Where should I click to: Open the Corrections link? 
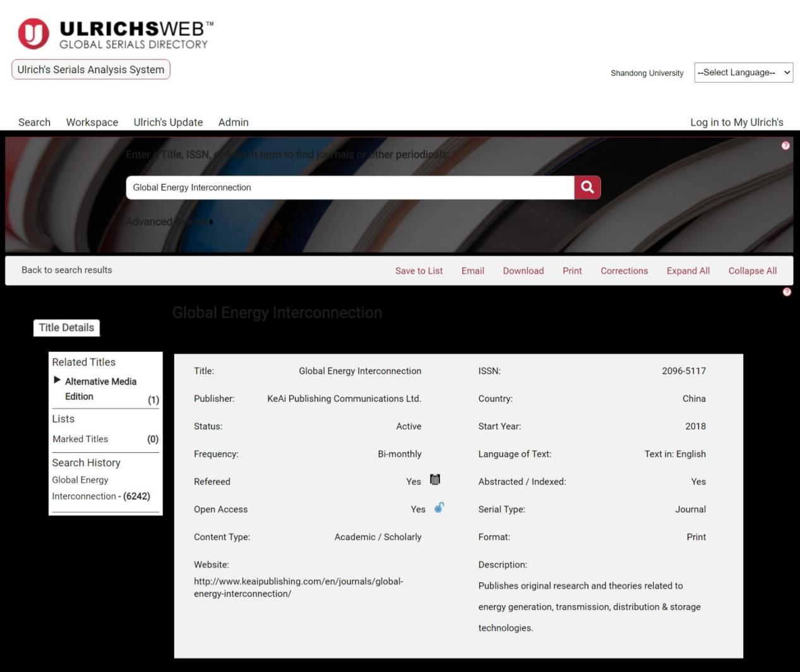point(624,271)
